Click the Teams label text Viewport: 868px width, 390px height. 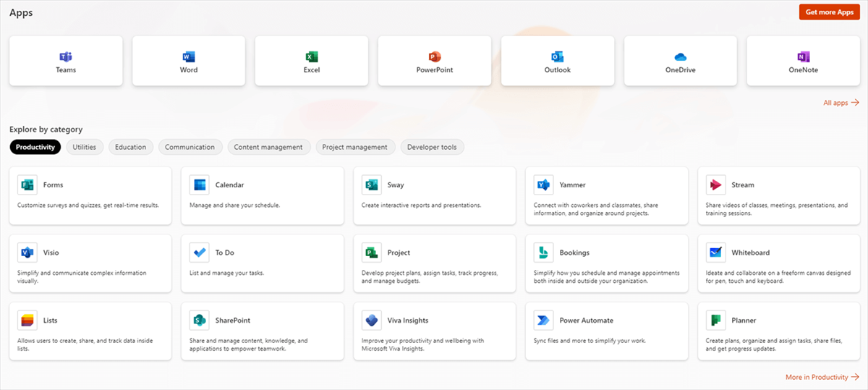point(66,70)
